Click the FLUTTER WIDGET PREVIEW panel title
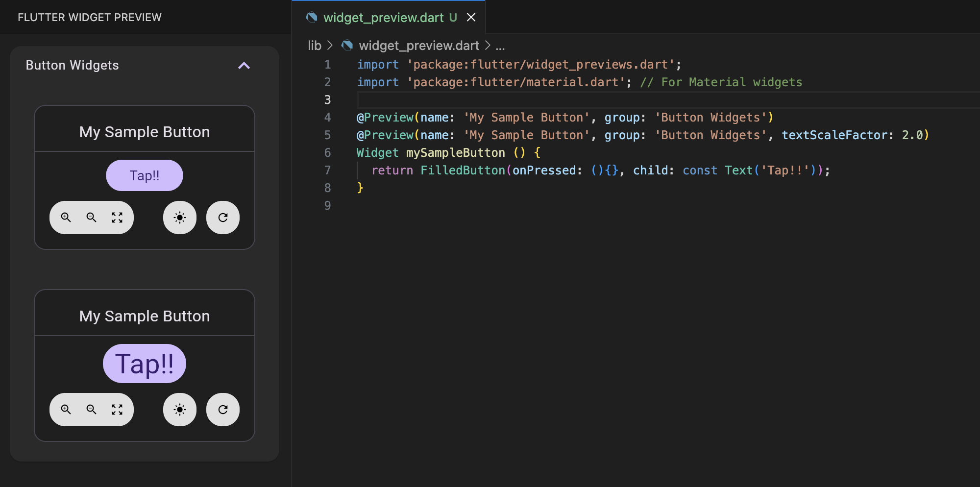This screenshot has width=980, height=487. pos(90,18)
